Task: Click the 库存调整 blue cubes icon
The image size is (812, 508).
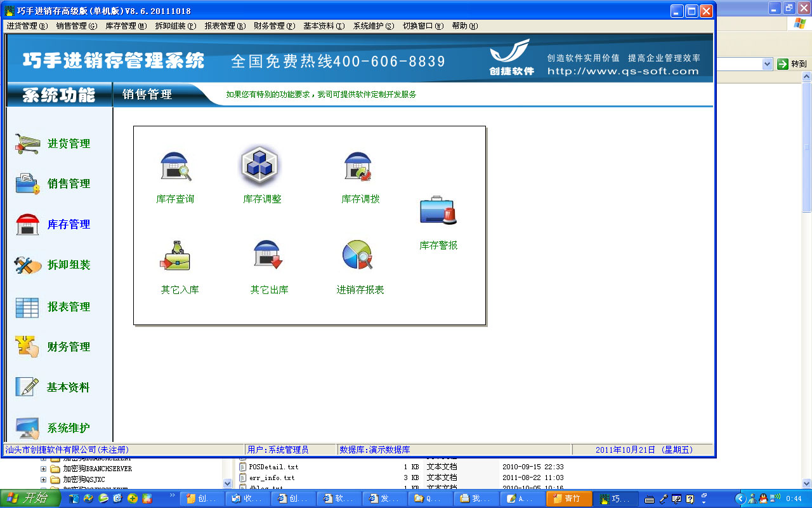Action: [260, 166]
